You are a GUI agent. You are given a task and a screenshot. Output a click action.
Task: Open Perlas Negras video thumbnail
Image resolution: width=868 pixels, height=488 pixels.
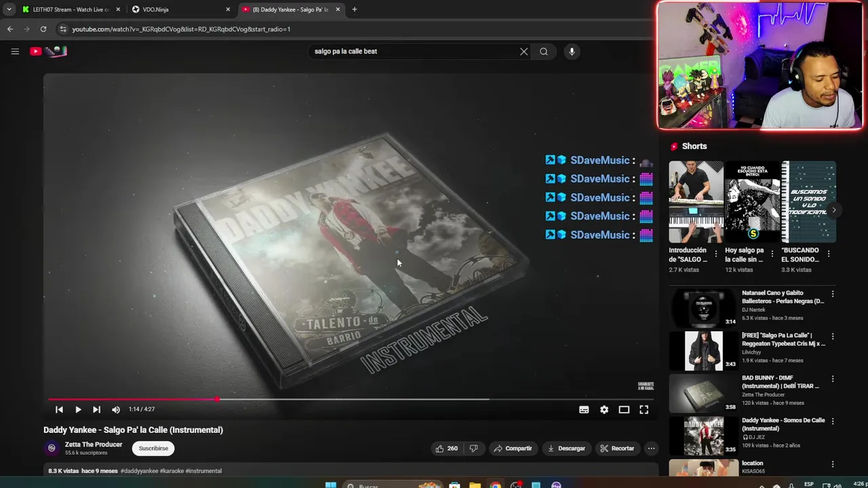coord(703,308)
